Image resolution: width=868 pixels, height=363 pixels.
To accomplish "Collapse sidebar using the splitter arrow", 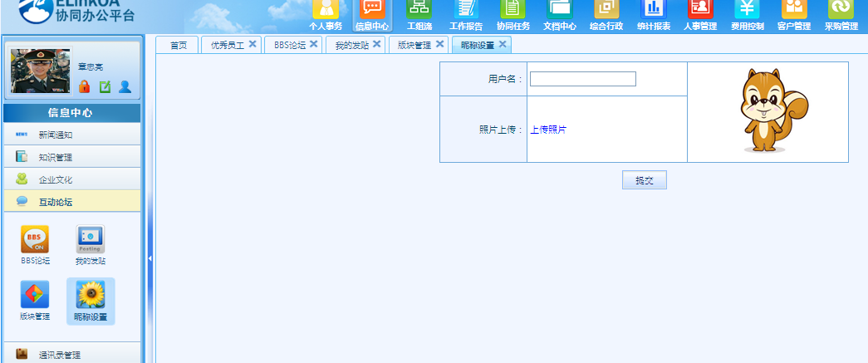I will tap(150, 258).
